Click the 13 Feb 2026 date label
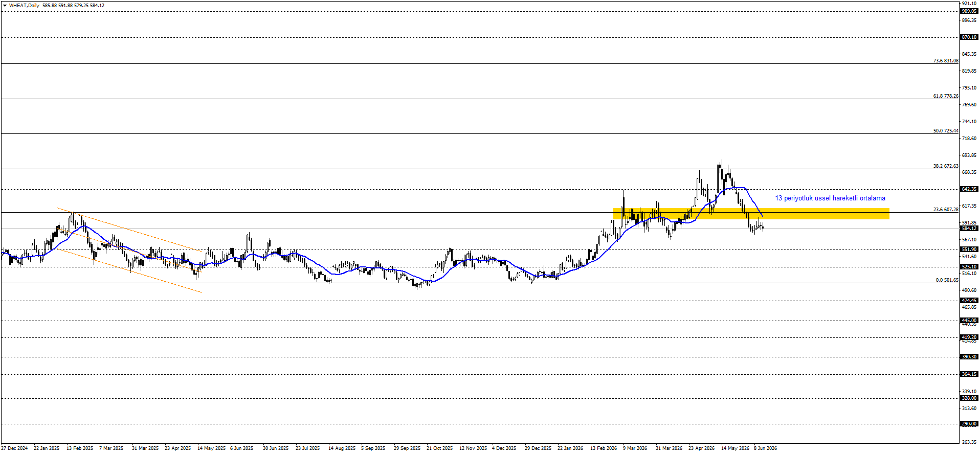The width and height of the screenshot is (980, 454). pyautogui.click(x=604, y=448)
